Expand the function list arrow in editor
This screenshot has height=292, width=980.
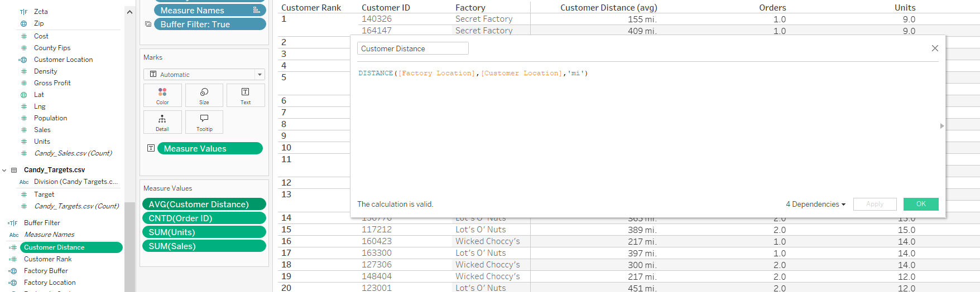pos(942,126)
